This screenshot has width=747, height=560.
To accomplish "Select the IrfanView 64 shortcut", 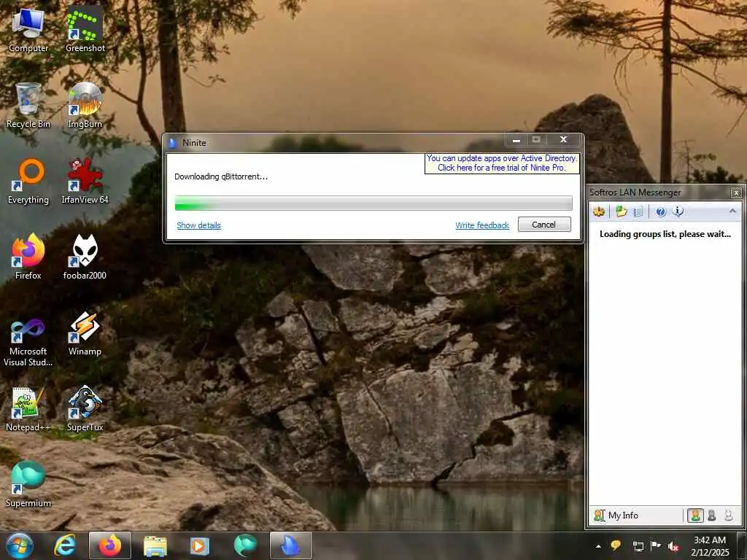I will click(85, 182).
